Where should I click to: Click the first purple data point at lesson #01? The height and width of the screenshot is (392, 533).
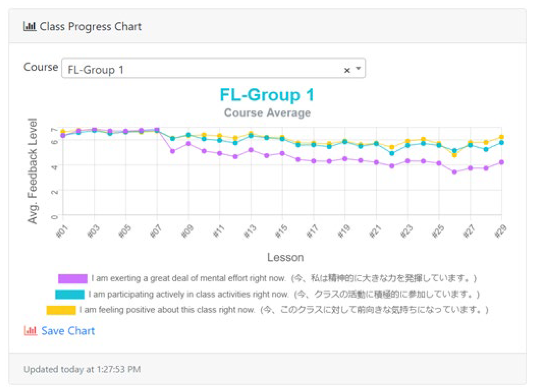coord(63,135)
